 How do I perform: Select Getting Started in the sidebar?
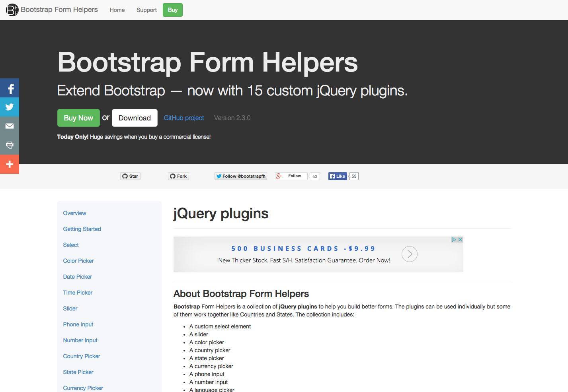tap(82, 229)
